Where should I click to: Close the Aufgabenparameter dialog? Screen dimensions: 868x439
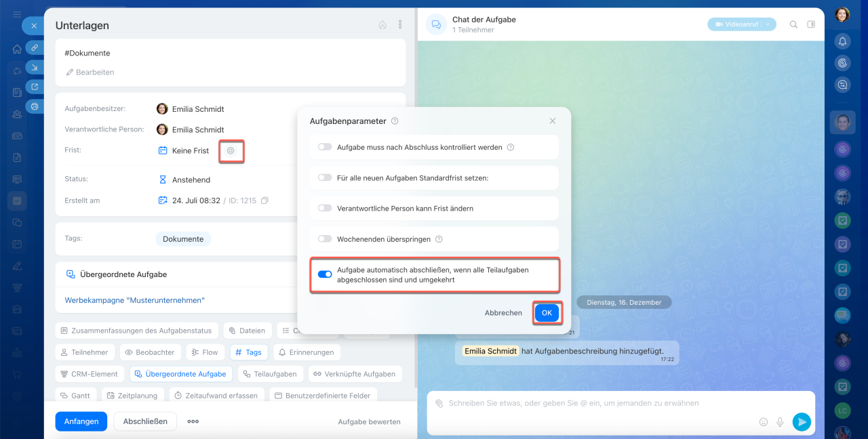tap(553, 121)
